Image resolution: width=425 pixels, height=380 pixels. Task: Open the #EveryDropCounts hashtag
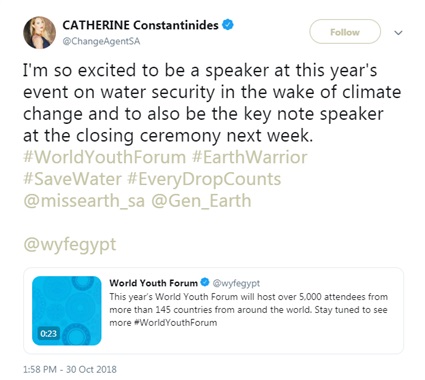tap(204, 179)
